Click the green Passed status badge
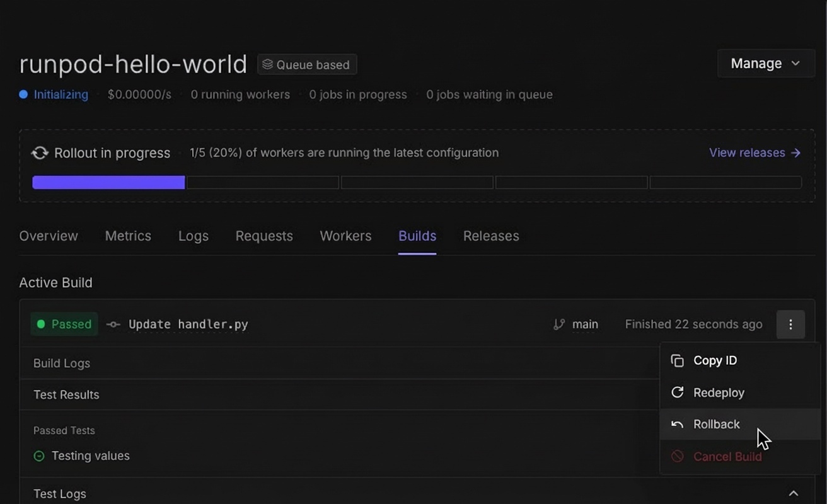Viewport: 827px width, 504px height. [x=64, y=324]
